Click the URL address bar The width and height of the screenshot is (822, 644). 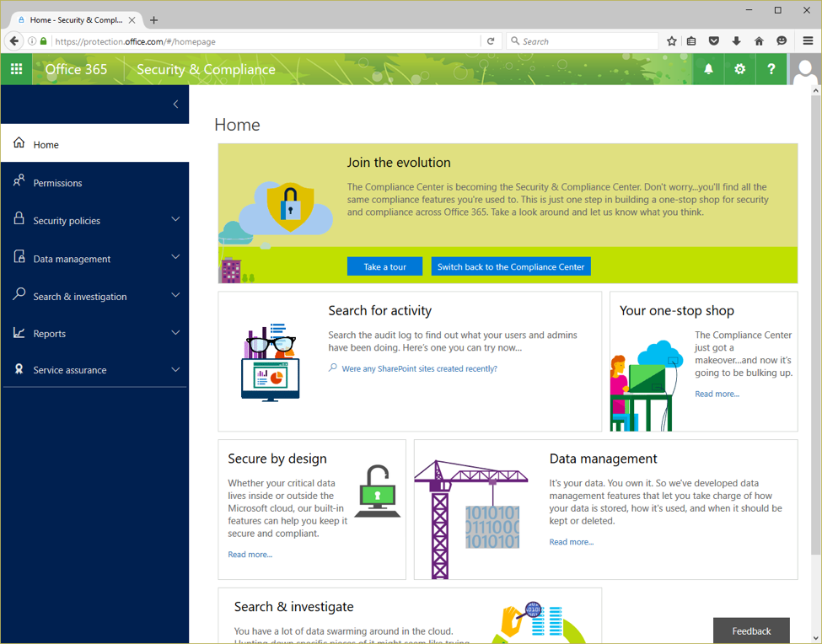266,41
